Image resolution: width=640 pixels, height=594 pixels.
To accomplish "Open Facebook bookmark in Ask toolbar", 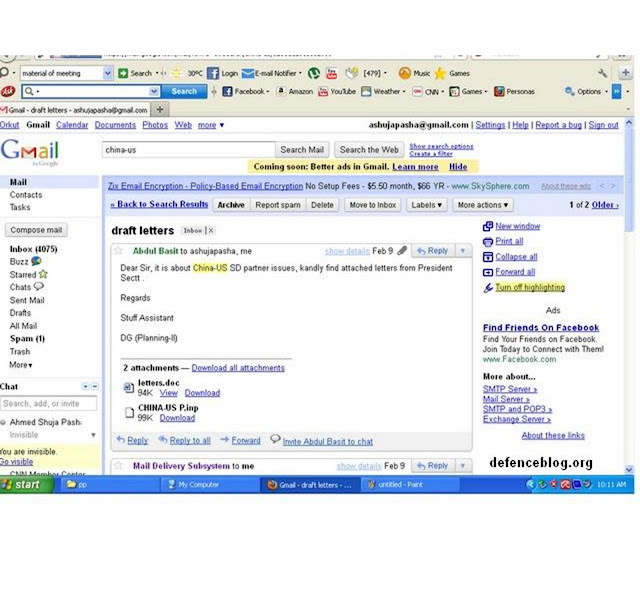I will pyautogui.click(x=245, y=91).
